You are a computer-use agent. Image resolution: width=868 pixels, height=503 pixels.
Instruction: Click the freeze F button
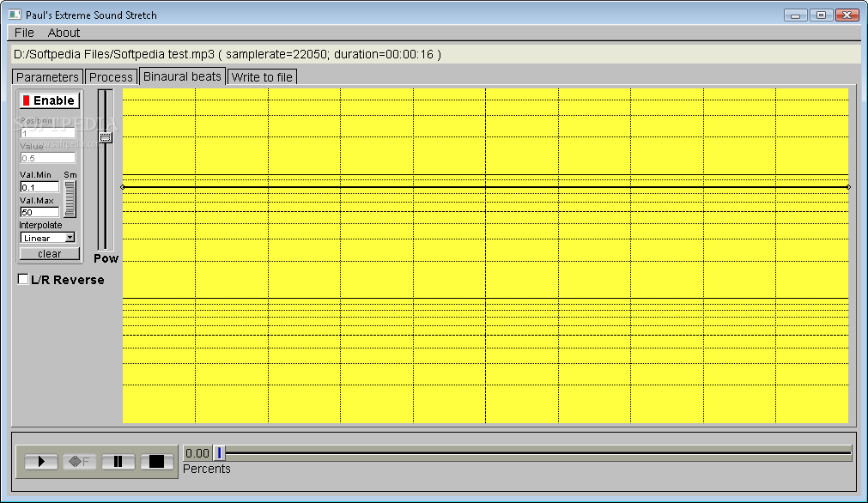79,462
